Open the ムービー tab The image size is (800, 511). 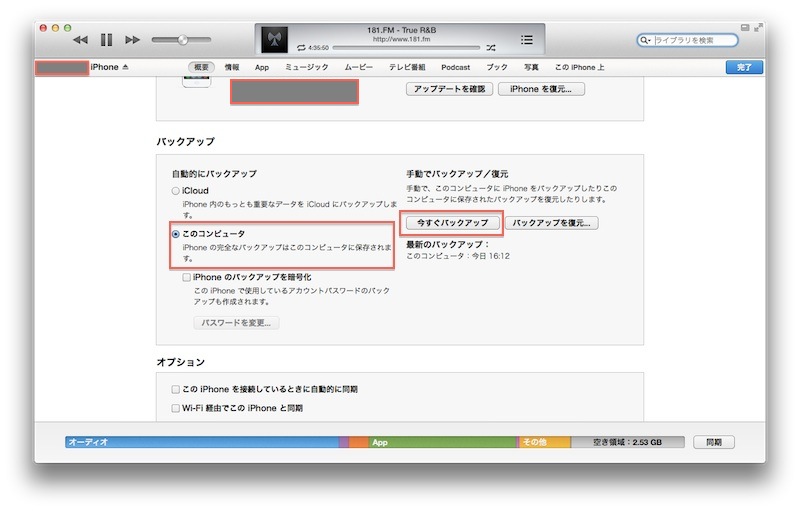(358, 67)
